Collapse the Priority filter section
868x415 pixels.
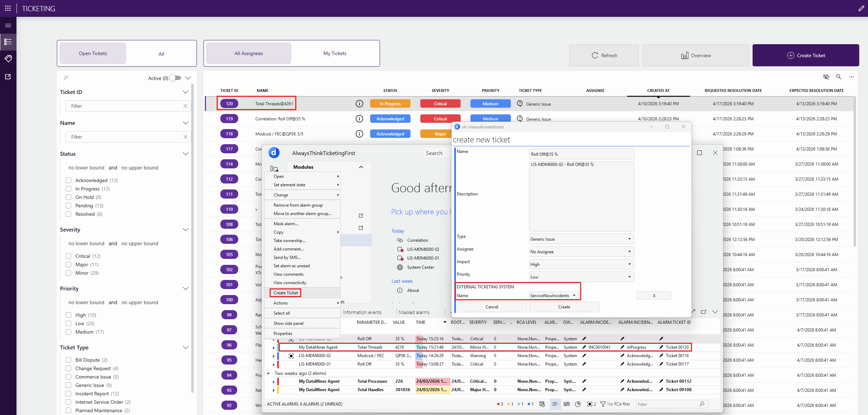pyautogui.click(x=186, y=288)
